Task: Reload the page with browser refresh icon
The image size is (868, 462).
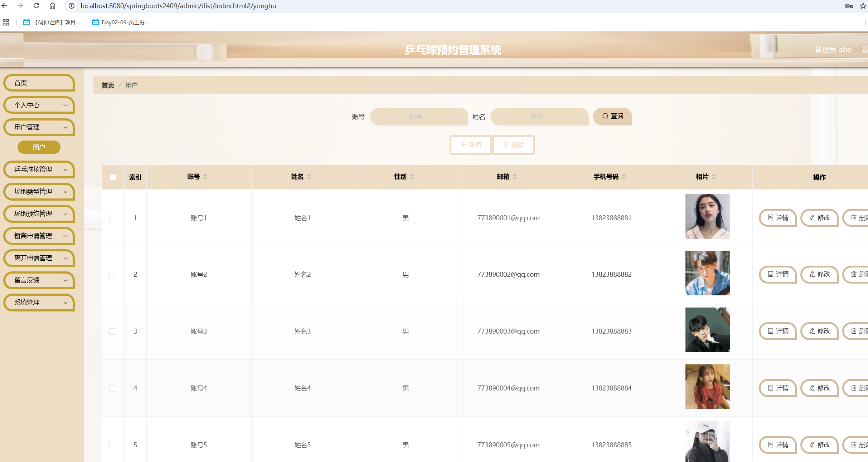Action: coord(36,6)
